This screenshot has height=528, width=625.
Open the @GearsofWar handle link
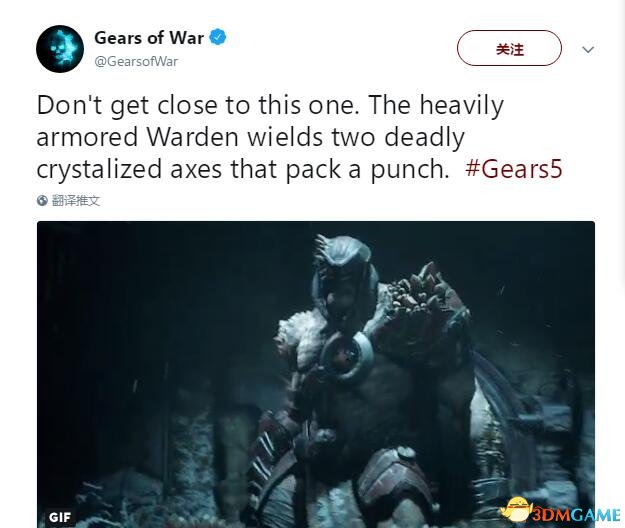pyautogui.click(x=136, y=61)
